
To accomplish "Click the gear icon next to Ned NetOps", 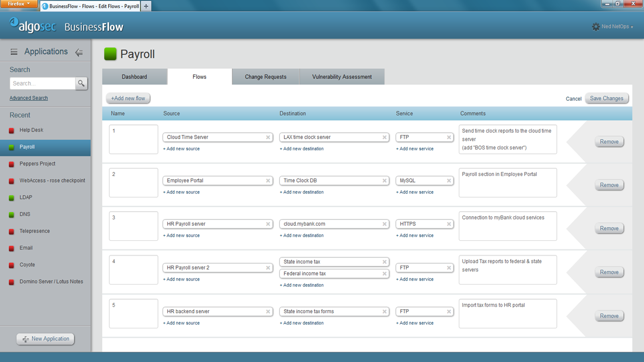I will [x=596, y=27].
